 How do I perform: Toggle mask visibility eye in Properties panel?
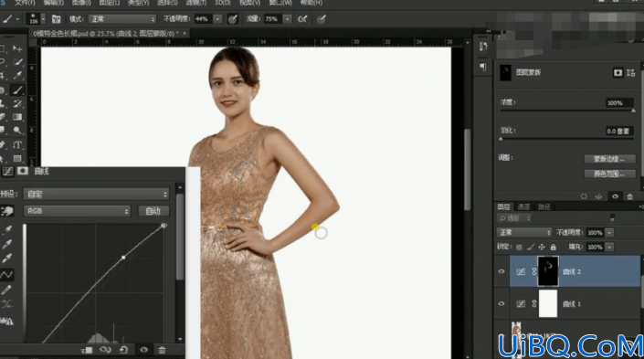(615, 196)
